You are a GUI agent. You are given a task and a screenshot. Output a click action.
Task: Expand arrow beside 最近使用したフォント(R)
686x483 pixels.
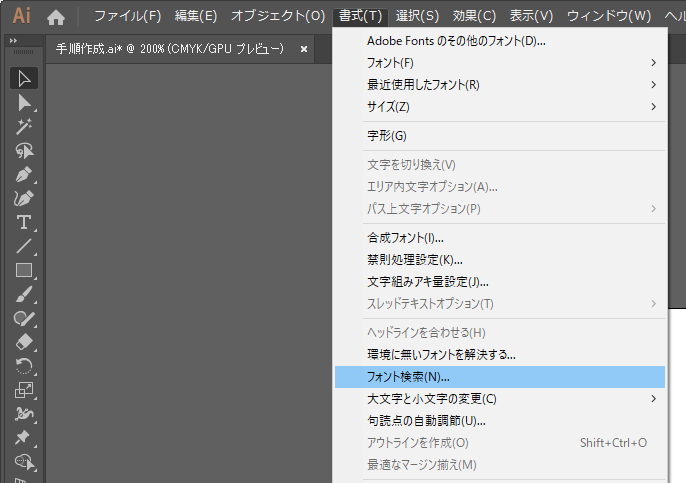point(654,85)
